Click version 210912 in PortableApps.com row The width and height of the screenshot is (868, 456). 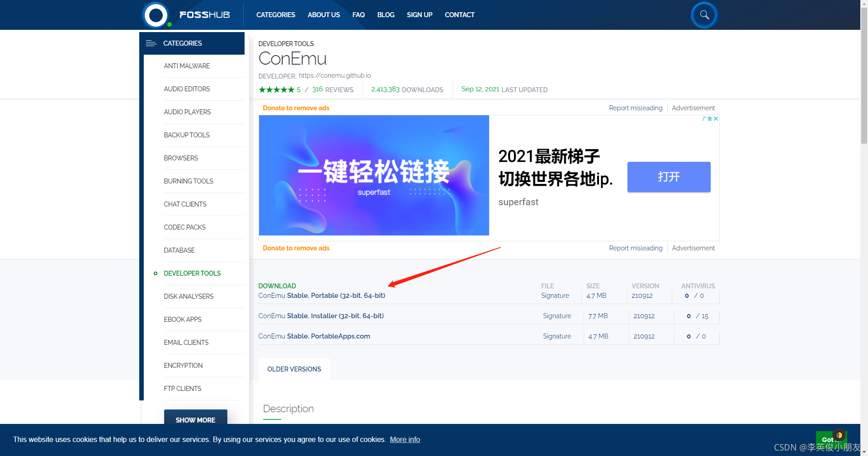(x=644, y=336)
